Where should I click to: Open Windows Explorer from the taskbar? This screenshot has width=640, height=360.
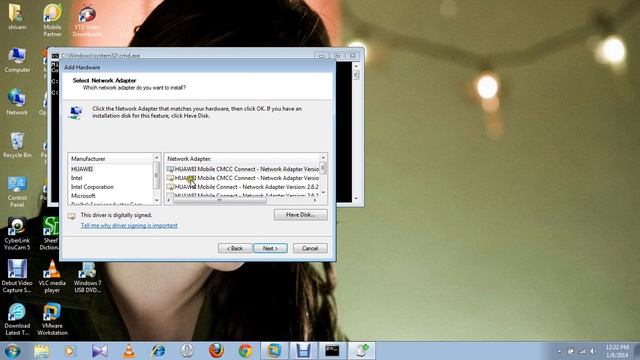(41, 351)
